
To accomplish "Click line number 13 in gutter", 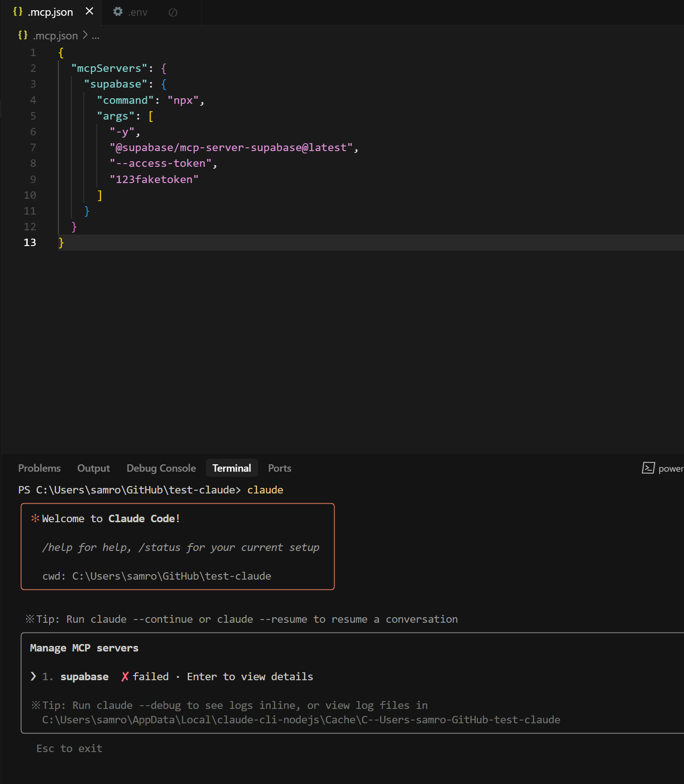I will [30, 242].
